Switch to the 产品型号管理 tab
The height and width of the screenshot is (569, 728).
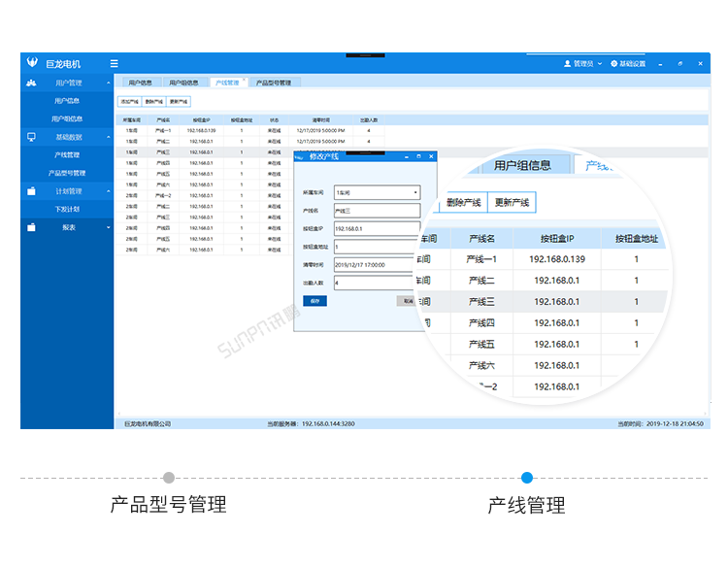pos(273,84)
